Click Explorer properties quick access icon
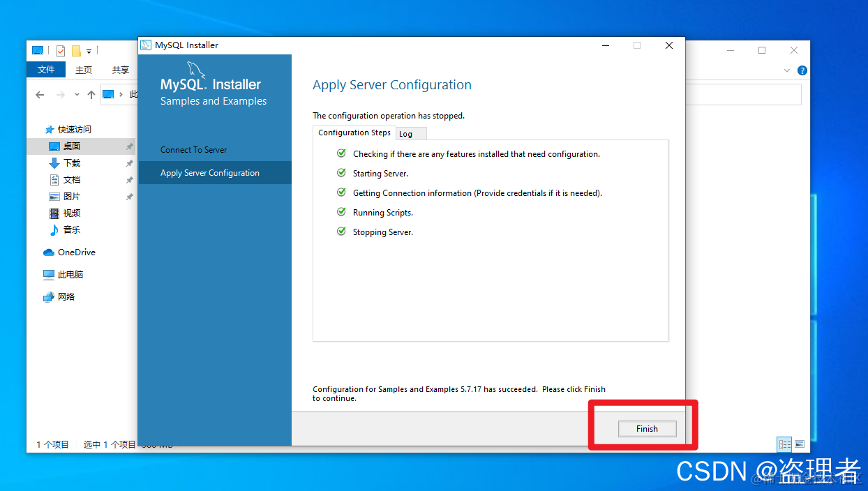 pos(61,51)
